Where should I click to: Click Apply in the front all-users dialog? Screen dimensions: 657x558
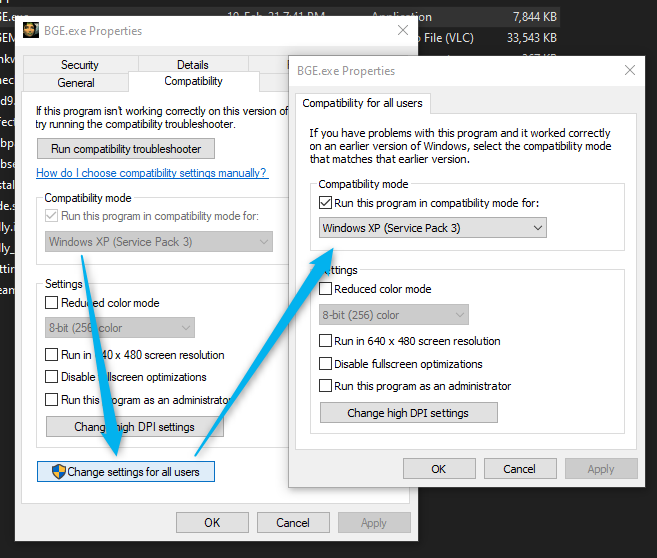click(601, 469)
